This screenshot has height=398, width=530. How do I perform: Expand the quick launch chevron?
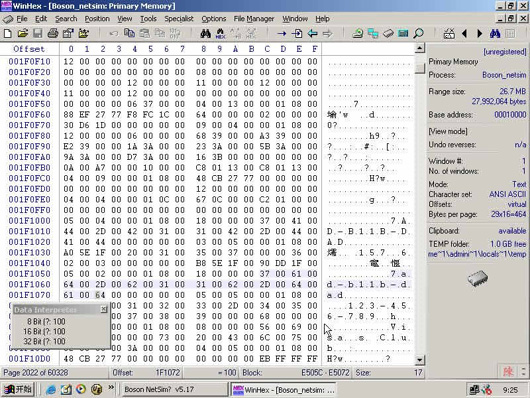tap(111, 388)
